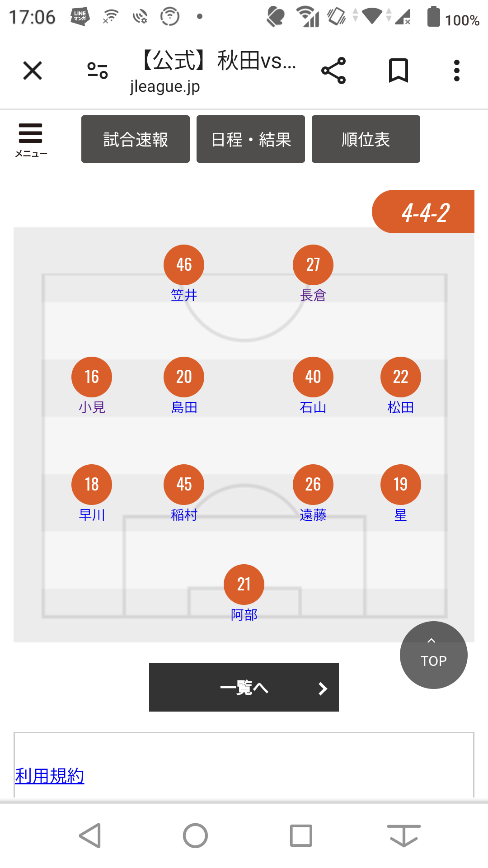The image size is (488, 868).
Task: Open the 順位表 tab
Action: click(x=366, y=139)
